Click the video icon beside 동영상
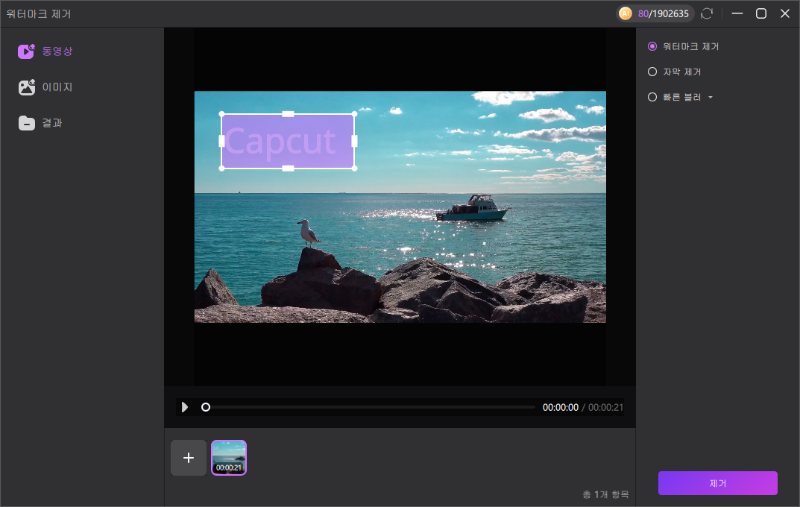 click(x=27, y=51)
